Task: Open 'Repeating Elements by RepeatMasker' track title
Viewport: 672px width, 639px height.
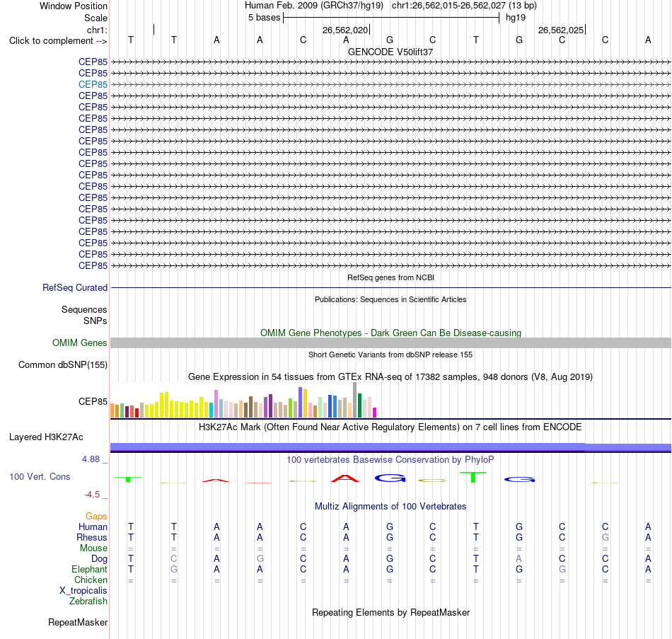Action: click(390, 613)
